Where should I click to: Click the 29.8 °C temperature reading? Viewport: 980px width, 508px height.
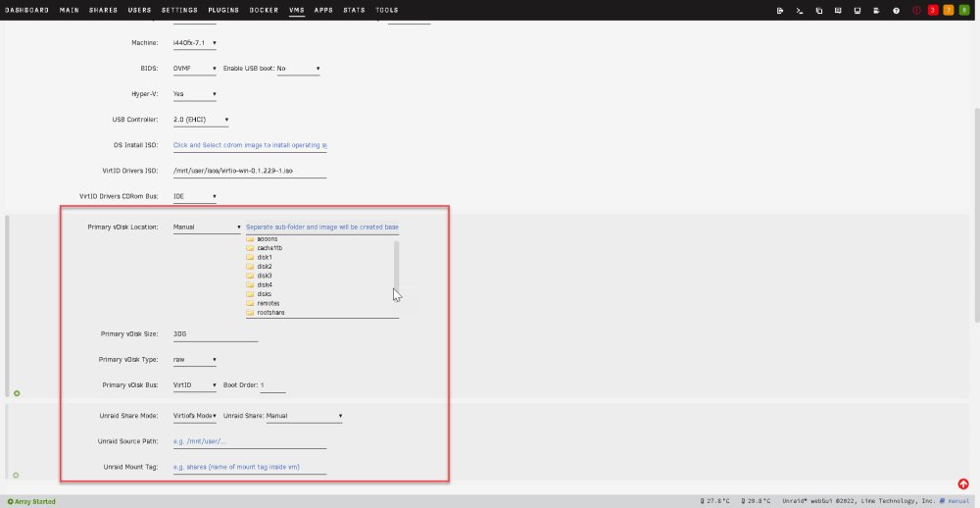coord(756,501)
